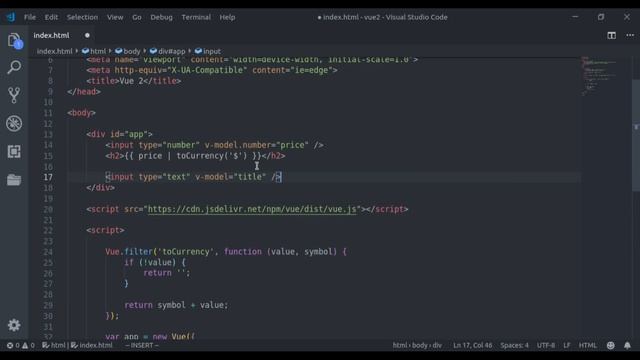Expand the input breadcrumb item
Image resolution: width=640 pixels, height=360 pixels.
tap(207, 51)
